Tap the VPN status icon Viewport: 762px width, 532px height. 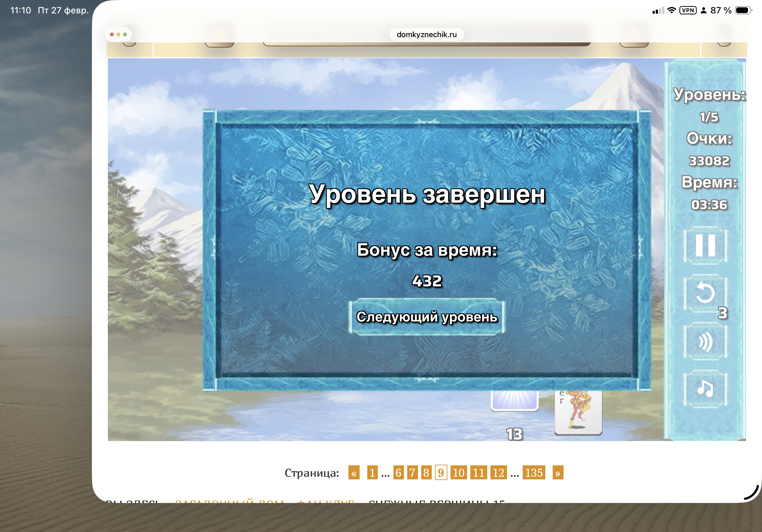(x=688, y=10)
